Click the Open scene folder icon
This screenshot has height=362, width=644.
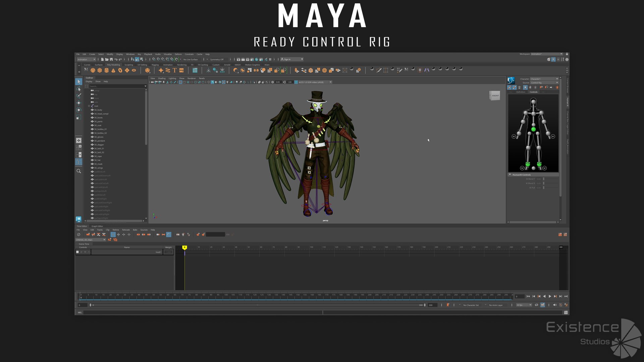click(x=107, y=59)
